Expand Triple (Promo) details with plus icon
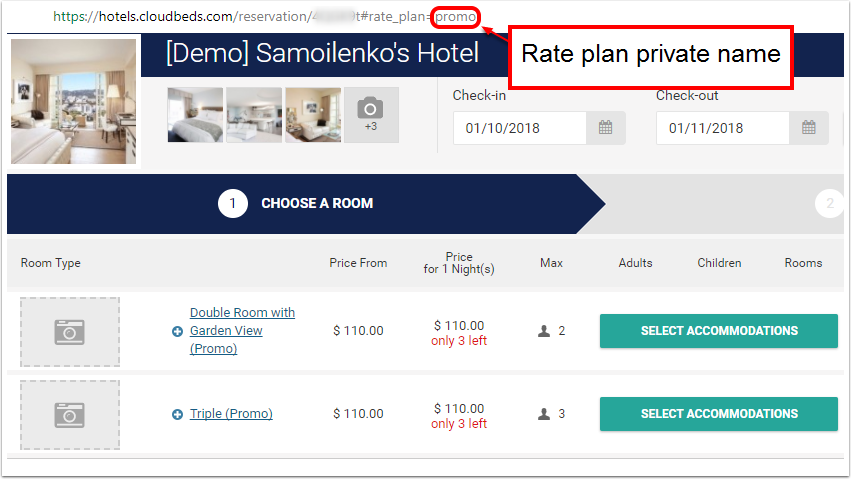The height and width of the screenshot is (479, 851). 178,414
